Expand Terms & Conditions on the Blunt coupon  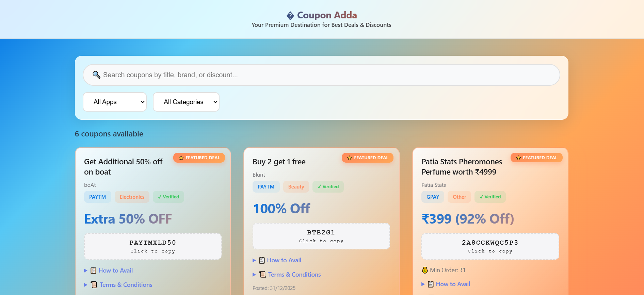tap(294, 274)
